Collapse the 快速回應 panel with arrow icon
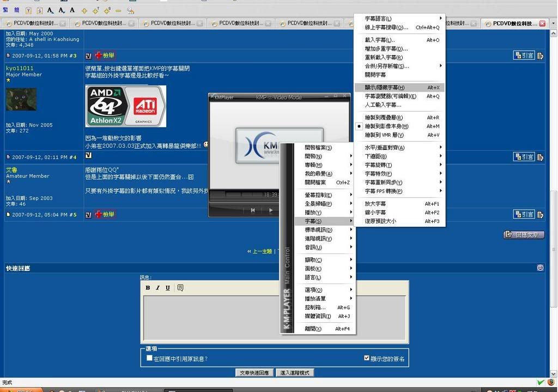 point(540,268)
